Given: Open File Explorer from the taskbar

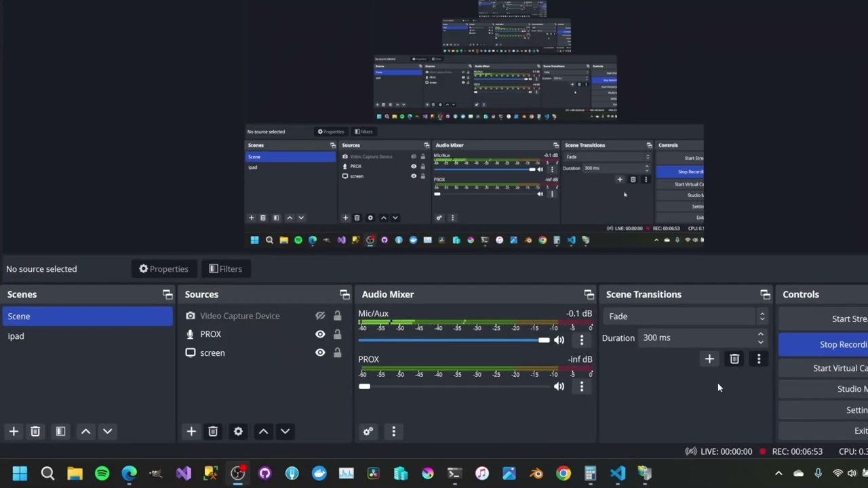Looking at the screenshot, I should click(75, 473).
